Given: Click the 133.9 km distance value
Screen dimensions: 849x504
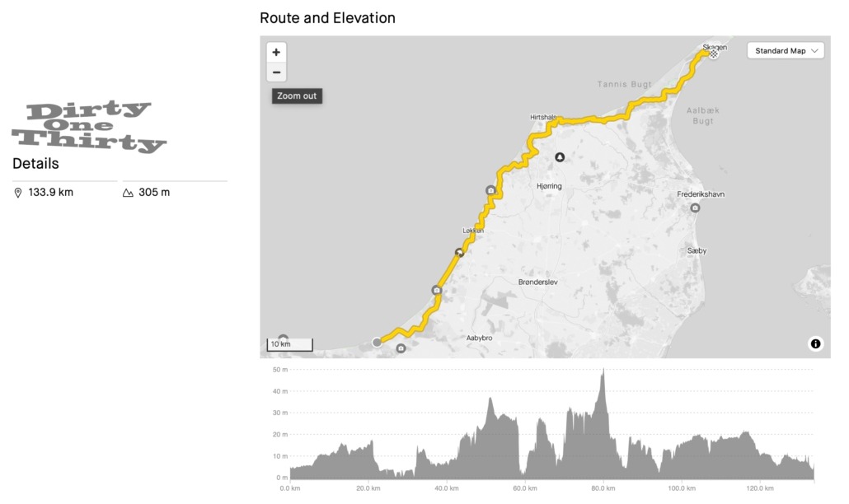Looking at the screenshot, I should (51, 193).
